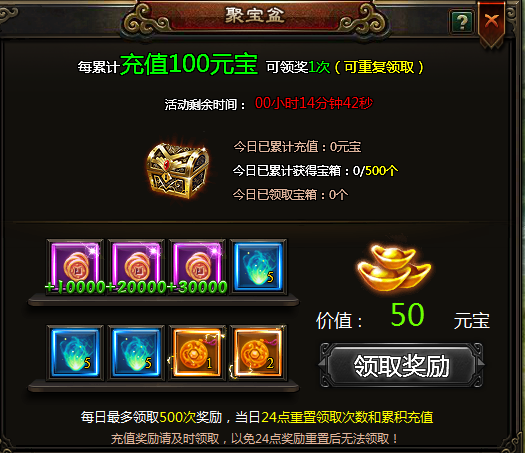
Task: Click the 今日已累计充值 0元宝 line
Action: click(x=297, y=147)
